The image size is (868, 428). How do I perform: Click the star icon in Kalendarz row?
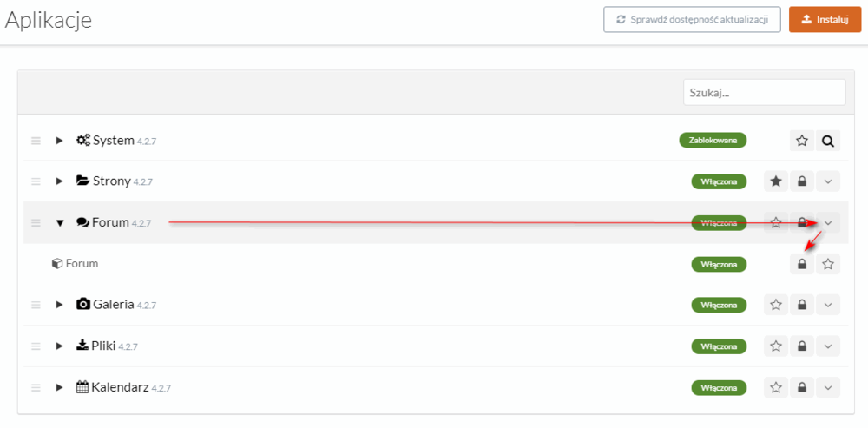(x=776, y=387)
